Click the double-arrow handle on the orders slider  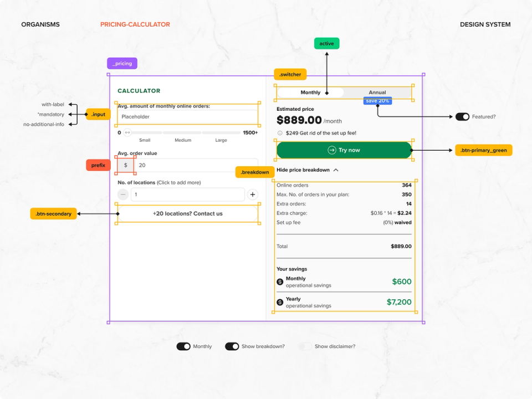(126, 133)
